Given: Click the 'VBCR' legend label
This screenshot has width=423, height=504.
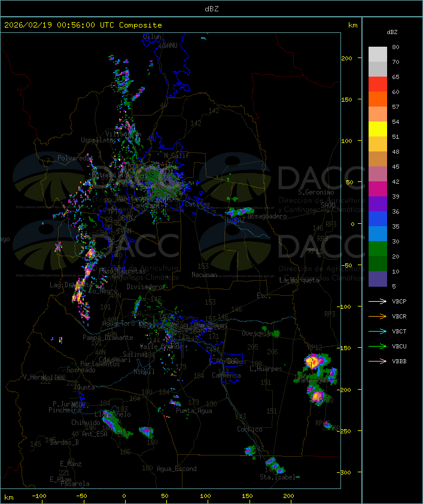Looking at the screenshot, I should (399, 316).
